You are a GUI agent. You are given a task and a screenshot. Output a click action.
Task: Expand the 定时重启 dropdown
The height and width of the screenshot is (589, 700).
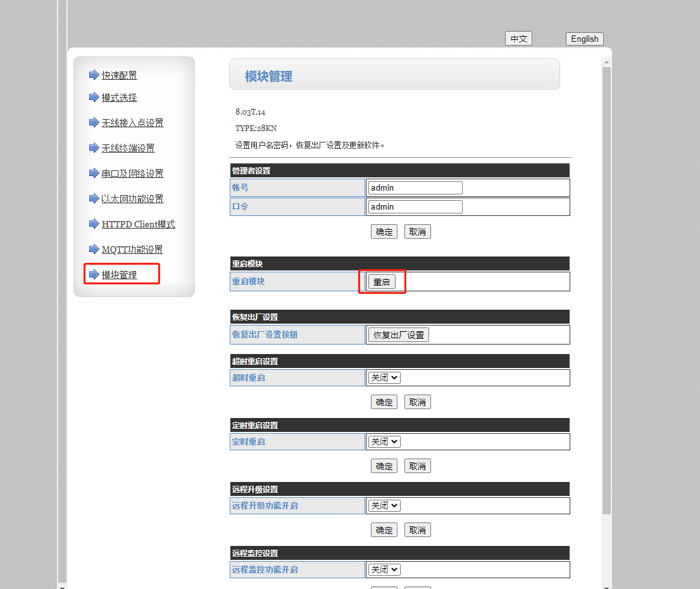pyautogui.click(x=384, y=441)
